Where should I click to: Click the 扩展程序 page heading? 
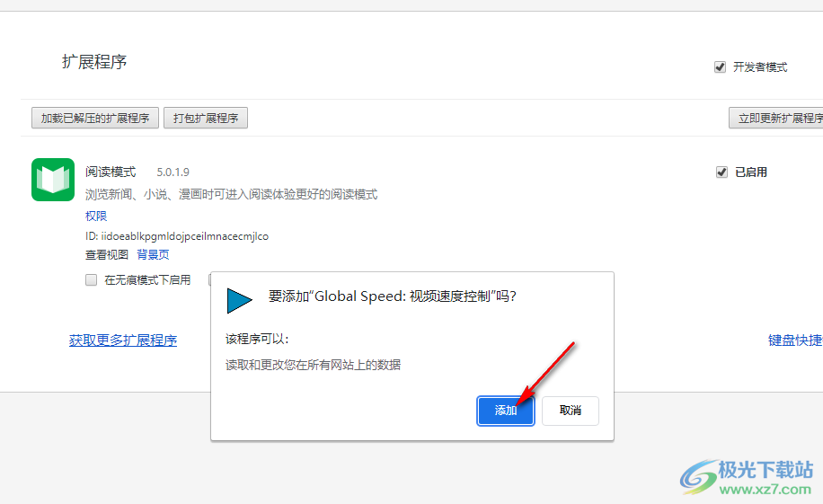pos(94,62)
